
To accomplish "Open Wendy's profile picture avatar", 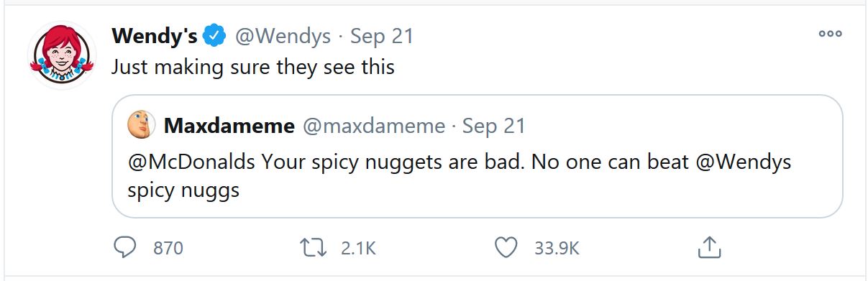I will coord(61,55).
